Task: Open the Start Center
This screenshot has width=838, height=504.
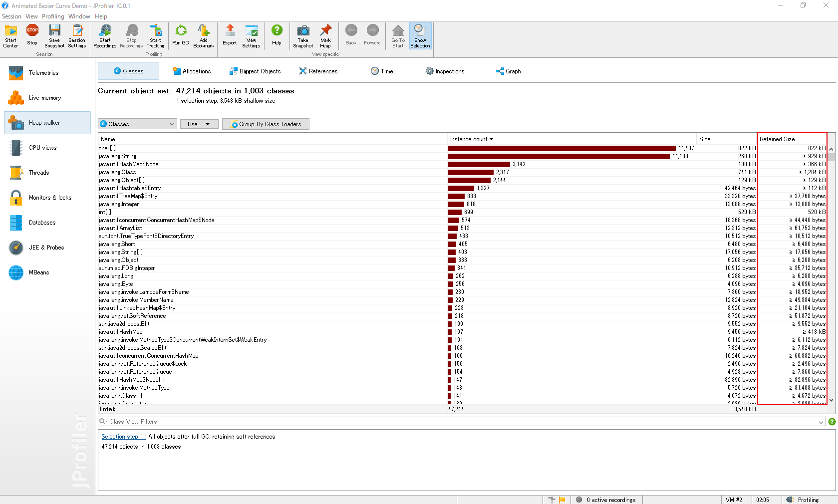Action: pyautogui.click(x=10, y=36)
